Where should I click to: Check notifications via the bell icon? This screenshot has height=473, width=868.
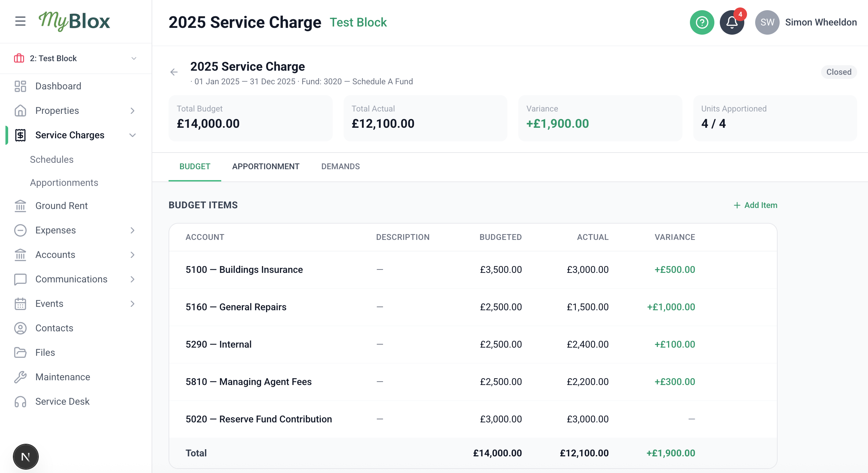click(x=731, y=22)
